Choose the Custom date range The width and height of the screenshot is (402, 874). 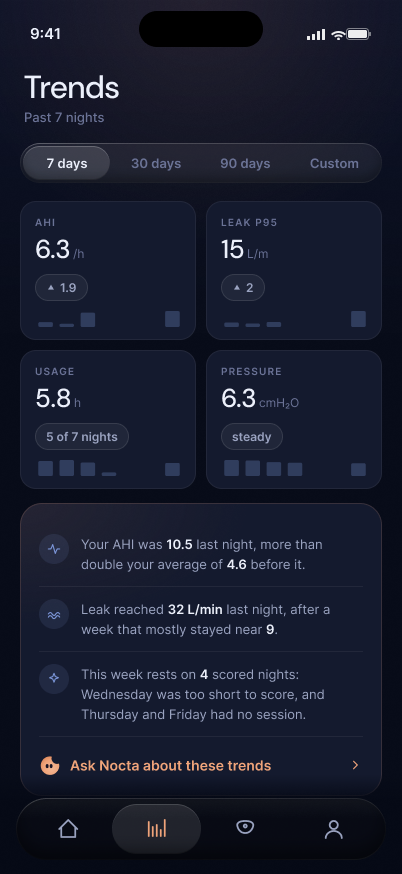point(335,163)
